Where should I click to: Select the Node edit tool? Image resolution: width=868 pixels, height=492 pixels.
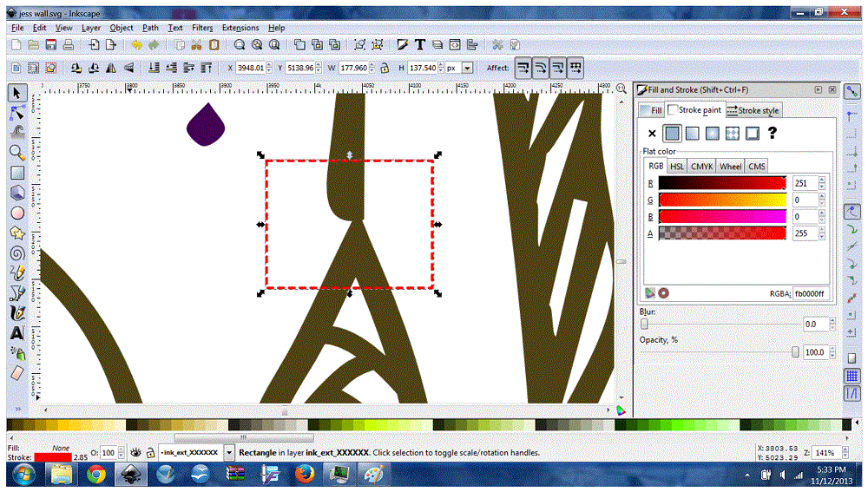point(17,113)
